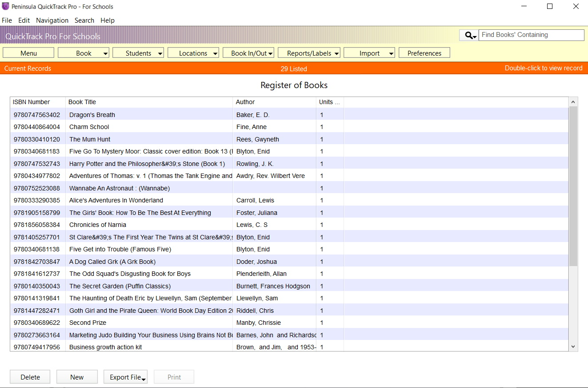Expand the Reports/Labels dropdown
The width and height of the screenshot is (588, 388).
tap(309, 53)
